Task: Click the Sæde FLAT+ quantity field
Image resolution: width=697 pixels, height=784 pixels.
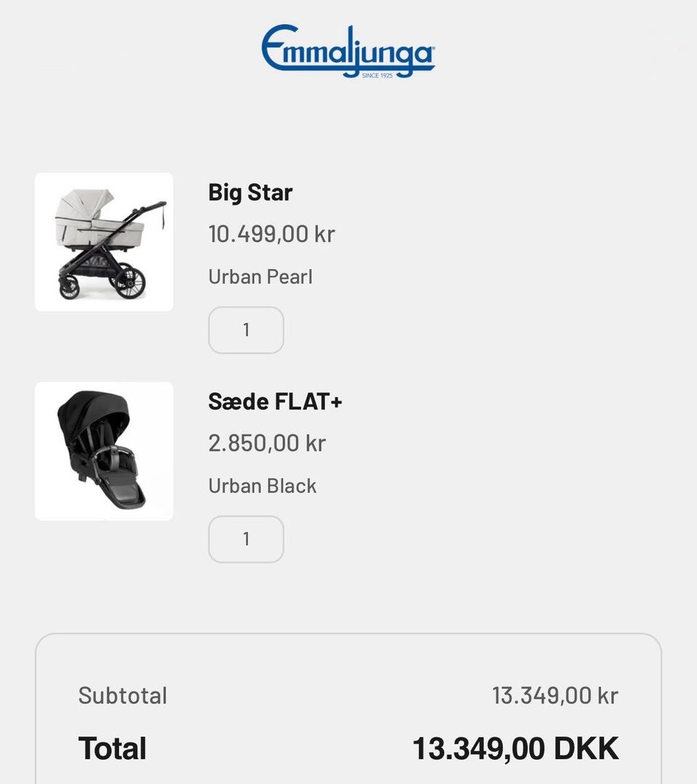Action: (x=246, y=539)
